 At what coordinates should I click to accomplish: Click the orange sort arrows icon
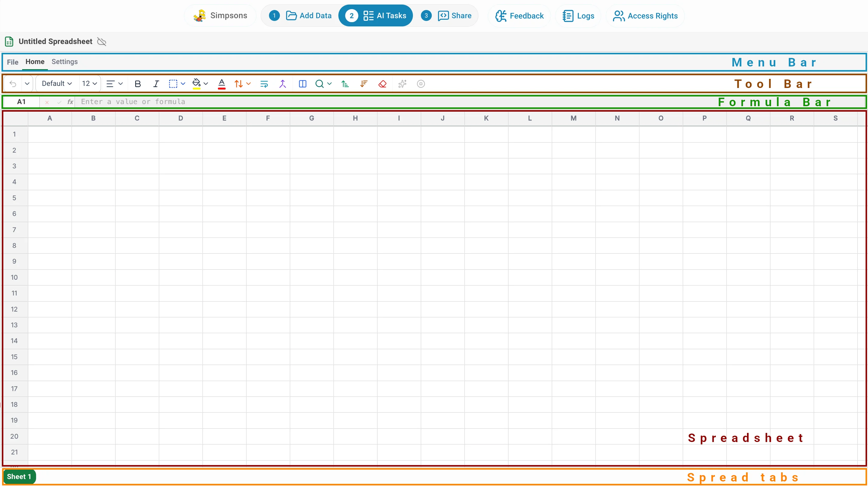(239, 84)
